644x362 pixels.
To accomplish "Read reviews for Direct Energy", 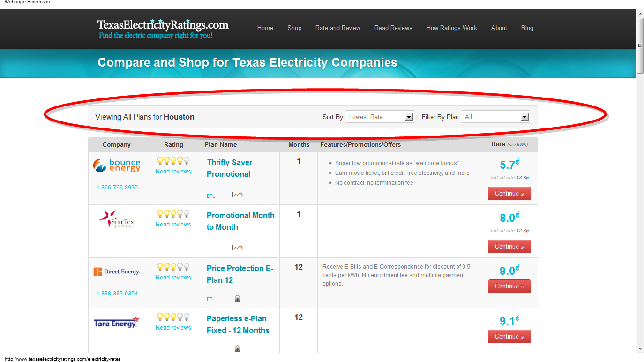I will pyautogui.click(x=173, y=278).
